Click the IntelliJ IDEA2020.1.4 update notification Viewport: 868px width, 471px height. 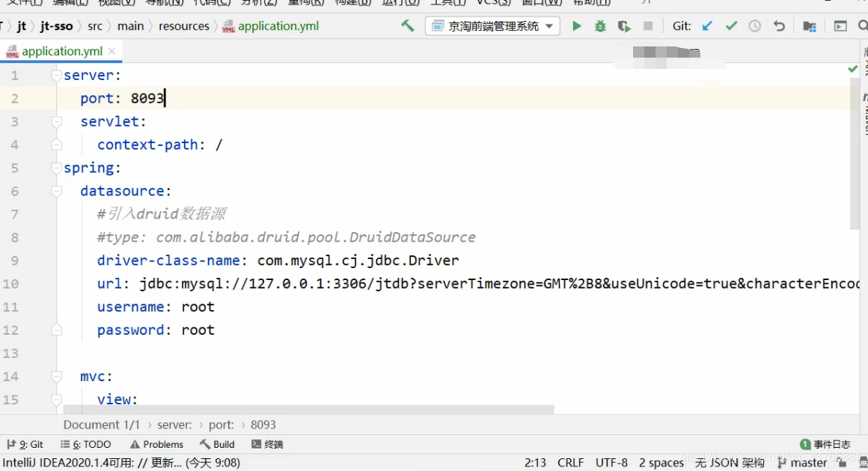tap(121, 463)
